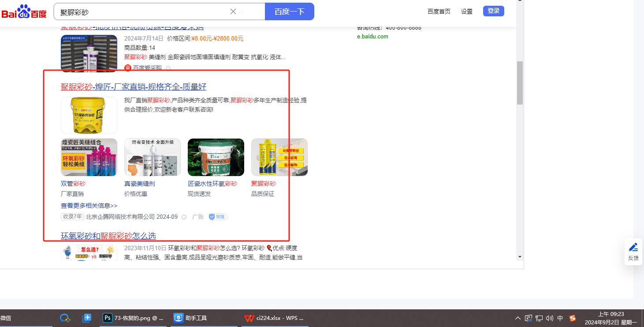Screen dimensions: 644x327
Task: Click the 聚脲彩砂 link under the cartridge image
Action: (x=264, y=184)
